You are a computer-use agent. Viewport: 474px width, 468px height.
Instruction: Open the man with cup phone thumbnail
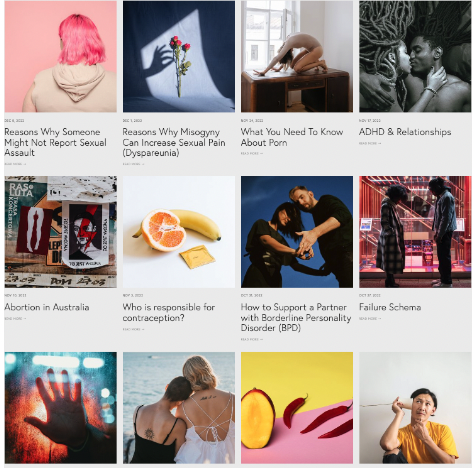tap(415, 408)
